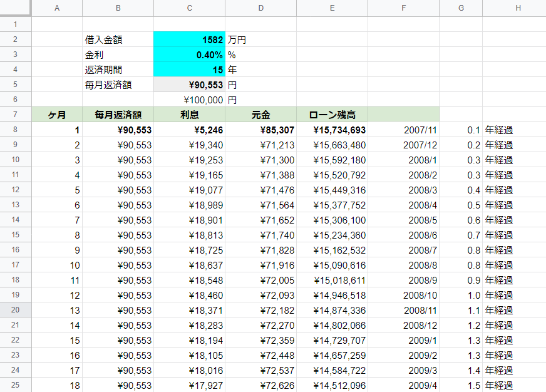Image resolution: width=546 pixels, height=392 pixels.
Task: Select the column F header
Action: (403, 8)
